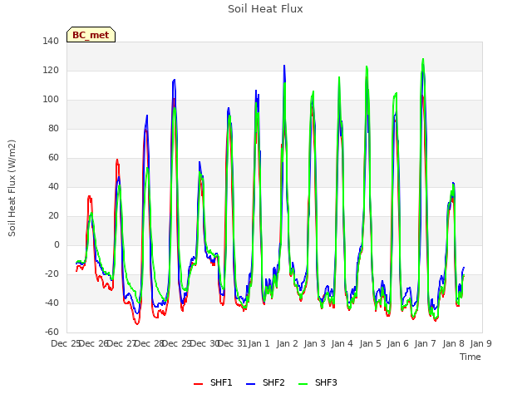Click the red SHF1 peak on Dec 26

click(117, 160)
